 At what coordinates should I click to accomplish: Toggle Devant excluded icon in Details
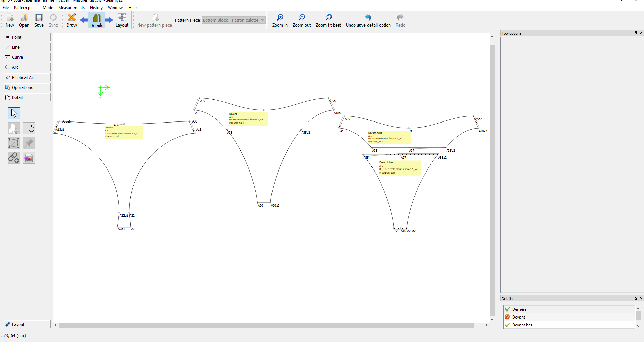(x=507, y=317)
